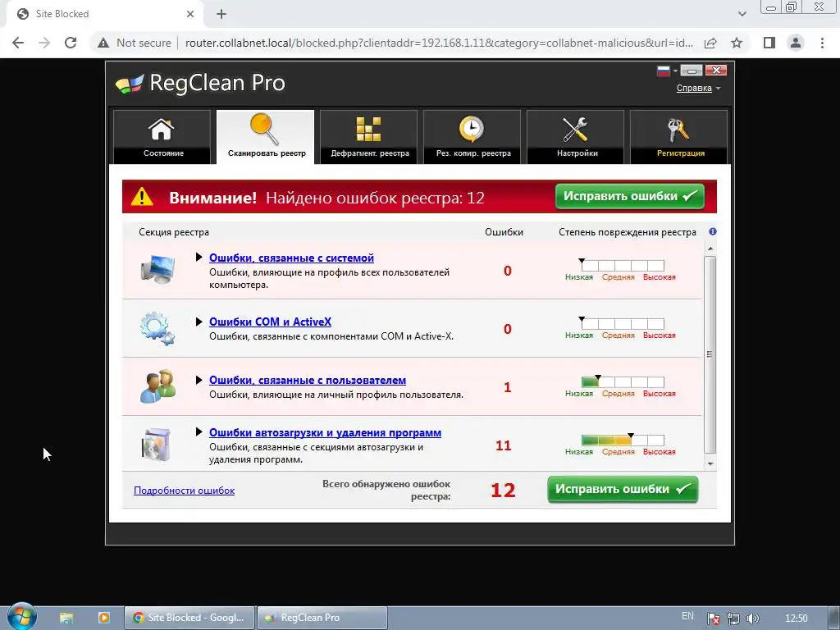Image resolution: width=840 pixels, height=630 pixels.
Task: Click top Исправить ошибки button in red banner
Action: coord(629,197)
